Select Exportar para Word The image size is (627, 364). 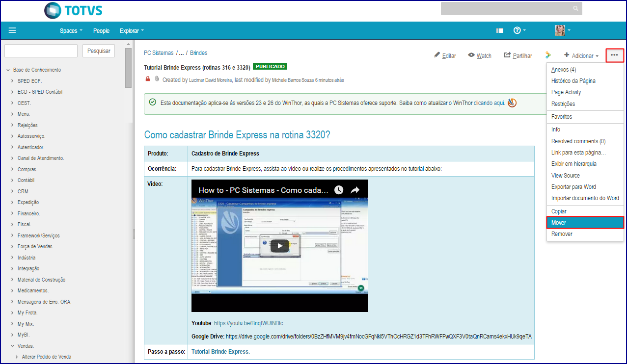pyautogui.click(x=585, y=187)
